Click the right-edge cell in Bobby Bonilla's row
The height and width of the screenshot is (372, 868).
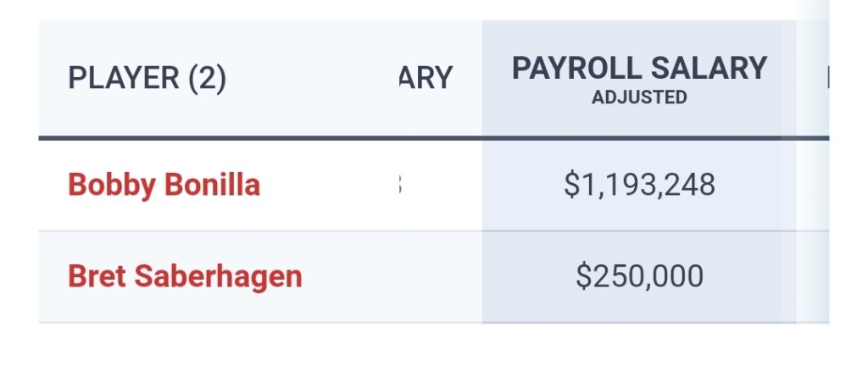coord(812,185)
